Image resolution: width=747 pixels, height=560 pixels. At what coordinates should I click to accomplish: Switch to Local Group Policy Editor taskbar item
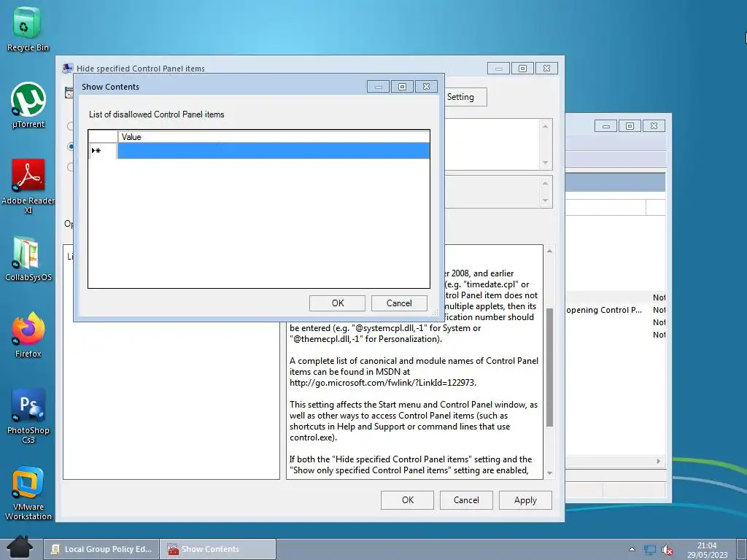tap(101, 549)
